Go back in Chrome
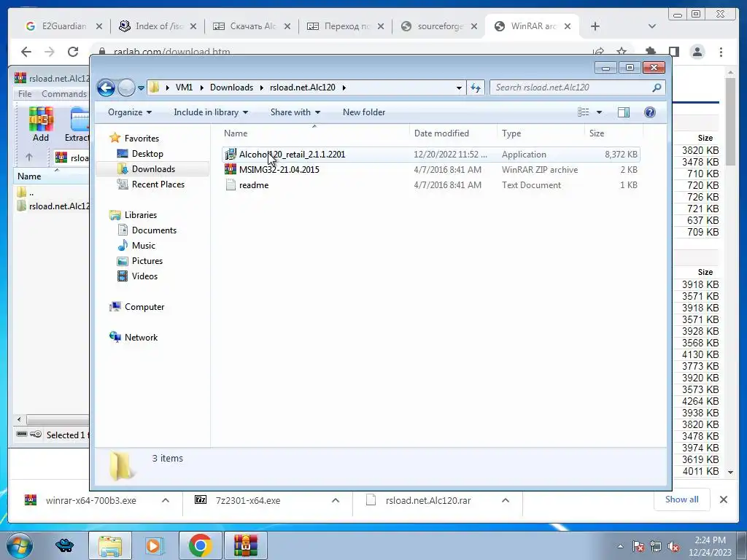The width and height of the screenshot is (747, 560). coord(26,52)
